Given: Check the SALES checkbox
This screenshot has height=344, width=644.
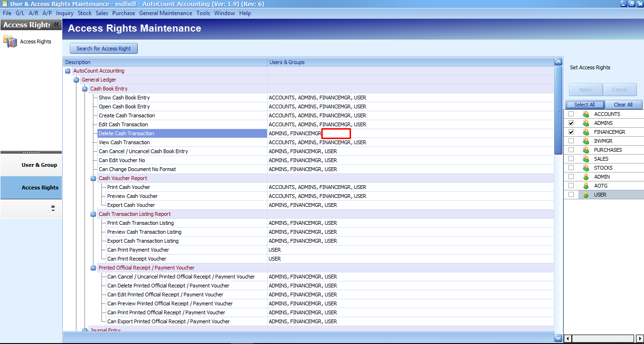Looking at the screenshot, I should coord(571,159).
